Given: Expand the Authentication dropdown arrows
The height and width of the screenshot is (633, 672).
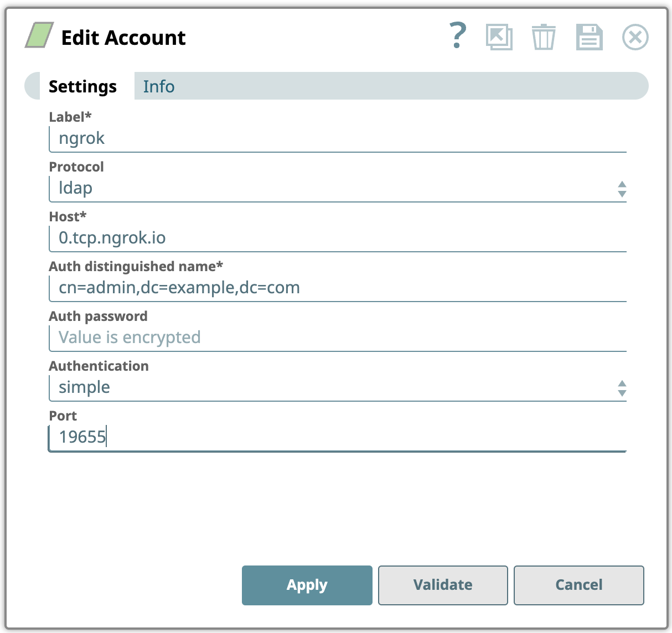Looking at the screenshot, I should tap(622, 388).
